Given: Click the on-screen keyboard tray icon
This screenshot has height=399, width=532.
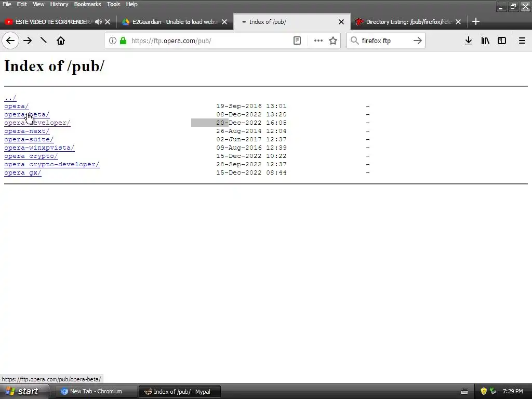Looking at the screenshot, I should (464, 392).
